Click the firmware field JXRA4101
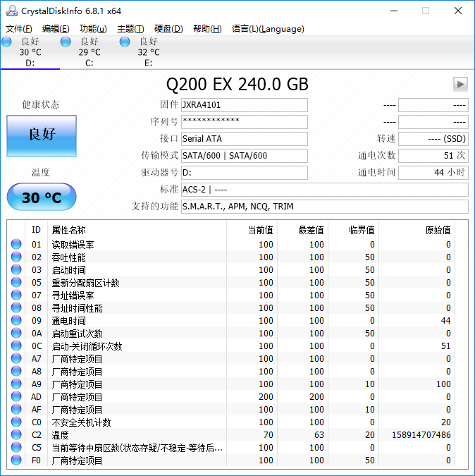 [x=244, y=105]
